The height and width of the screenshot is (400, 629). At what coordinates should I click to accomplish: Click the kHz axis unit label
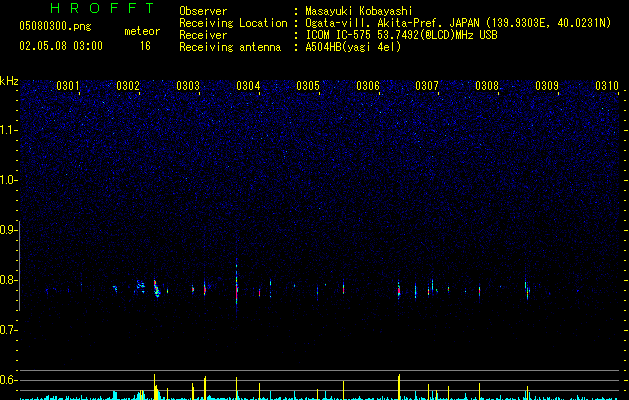click(x=9, y=81)
